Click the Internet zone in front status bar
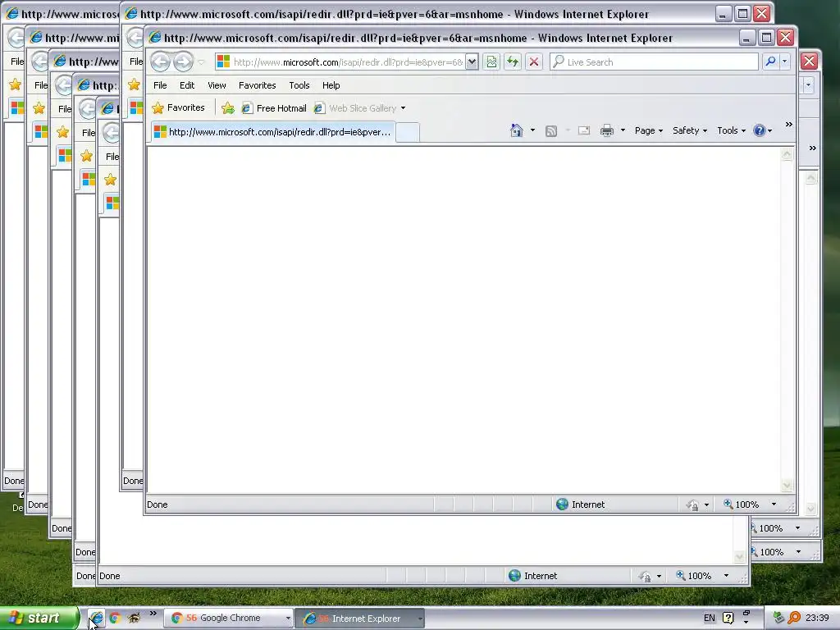 [580, 504]
